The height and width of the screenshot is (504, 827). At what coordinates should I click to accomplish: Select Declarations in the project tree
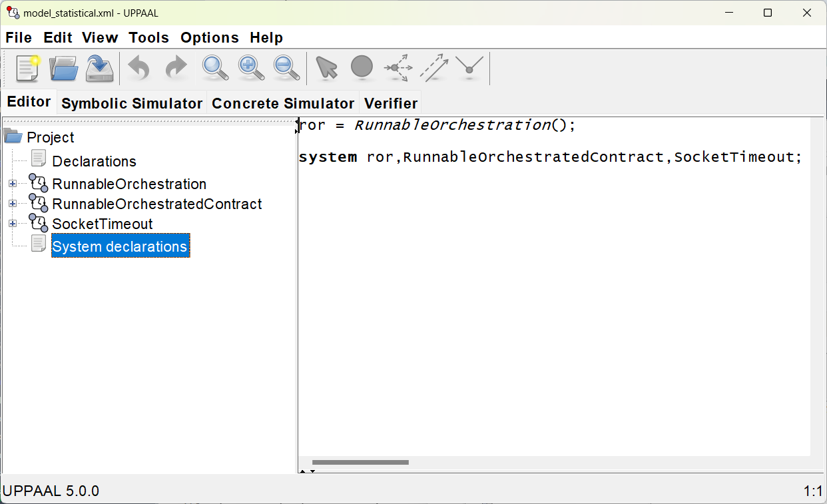[94, 161]
